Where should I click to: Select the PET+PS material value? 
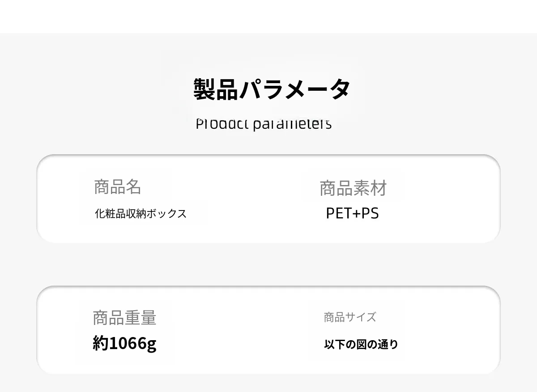(x=352, y=213)
